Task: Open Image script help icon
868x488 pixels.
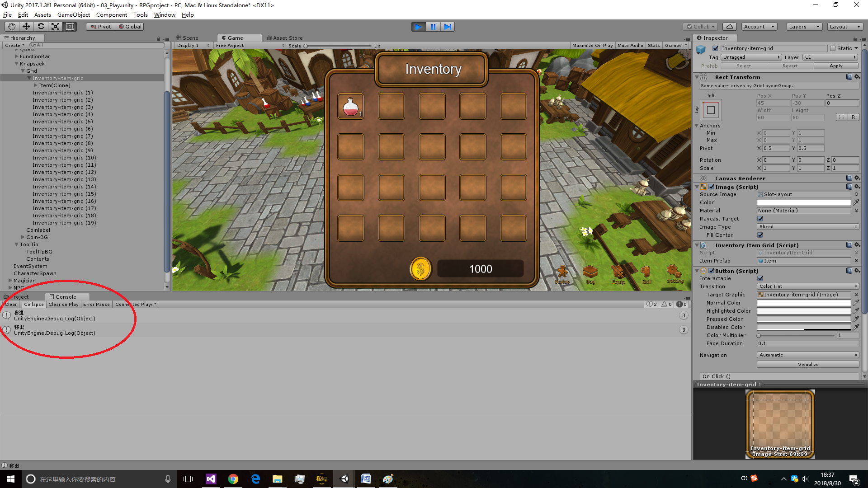Action: [849, 187]
